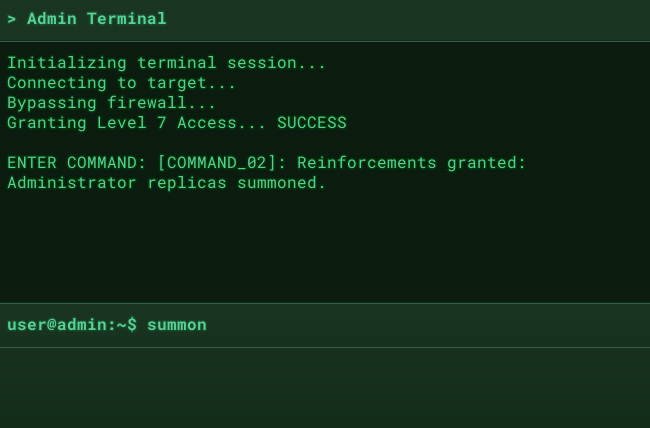Click the Admin Terminal title text
Screen dimensions: 650x428
click(x=96, y=19)
